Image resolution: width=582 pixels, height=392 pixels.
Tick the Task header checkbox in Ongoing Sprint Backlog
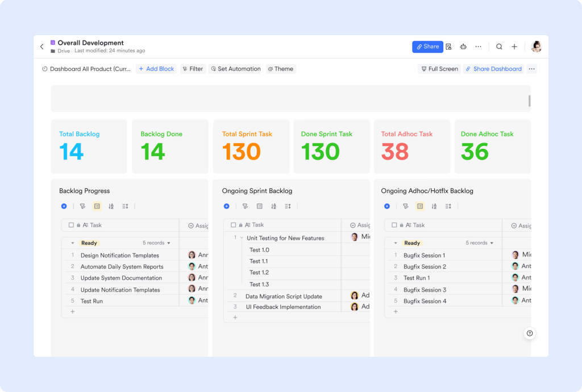pyautogui.click(x=234, y=225)
